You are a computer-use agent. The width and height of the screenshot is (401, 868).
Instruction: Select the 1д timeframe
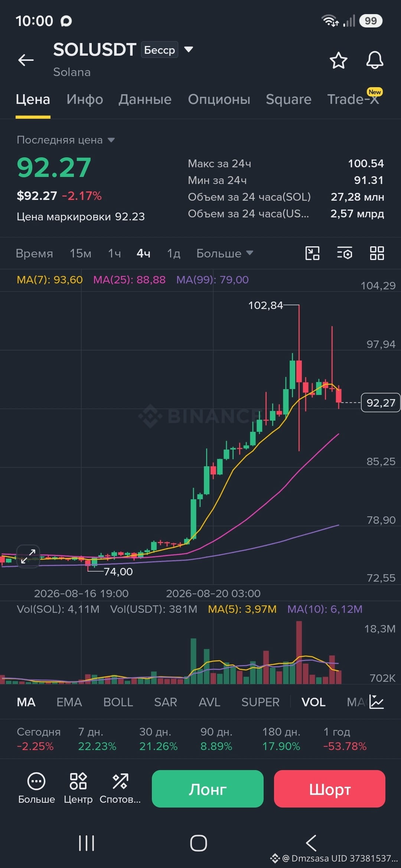tap(173, 253)
